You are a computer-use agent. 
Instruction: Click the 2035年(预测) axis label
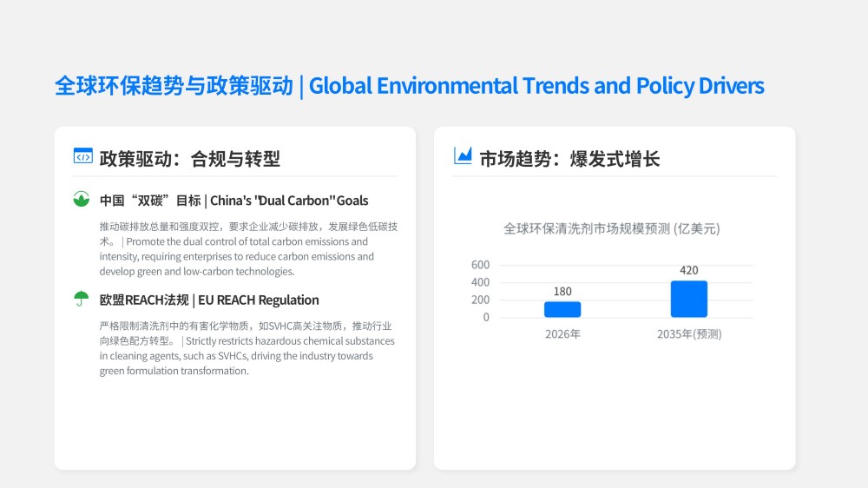pyautogui.click(x=689, y=334)
